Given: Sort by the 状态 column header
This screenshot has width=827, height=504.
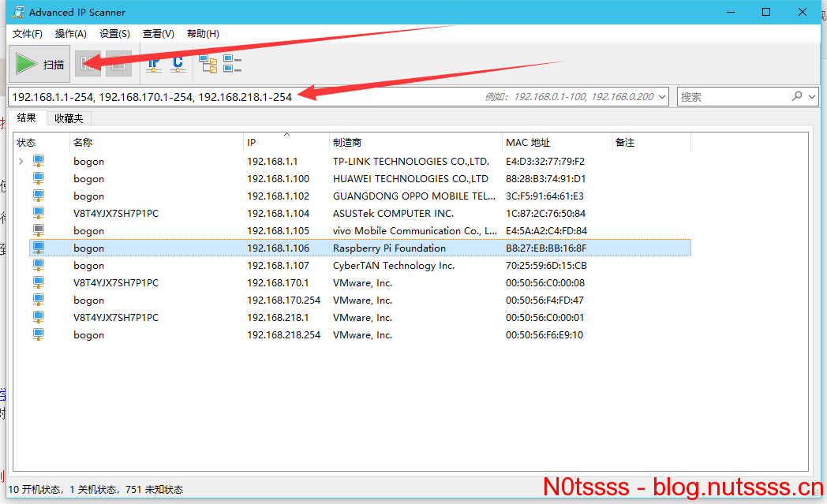Looking at the screenshot, I should (x=41, y=142).
